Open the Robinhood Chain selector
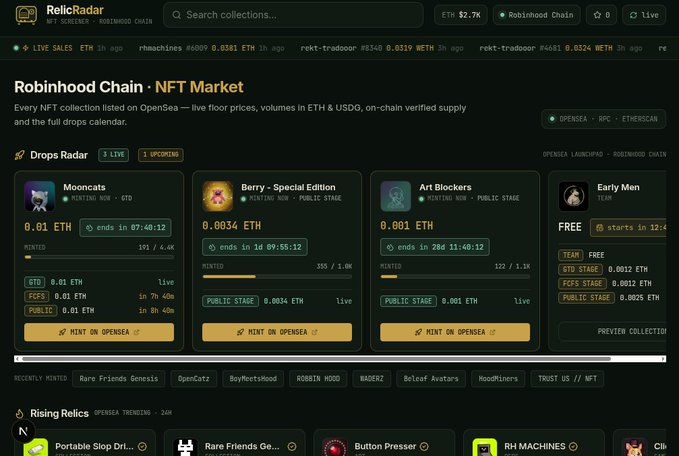Viewport: 679px width, 456px height. pyautogui.click(x=537, y=15)
